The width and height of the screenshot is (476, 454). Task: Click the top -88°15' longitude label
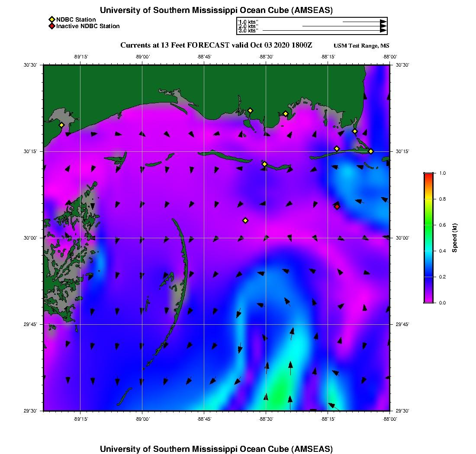[x=328, y=57]
